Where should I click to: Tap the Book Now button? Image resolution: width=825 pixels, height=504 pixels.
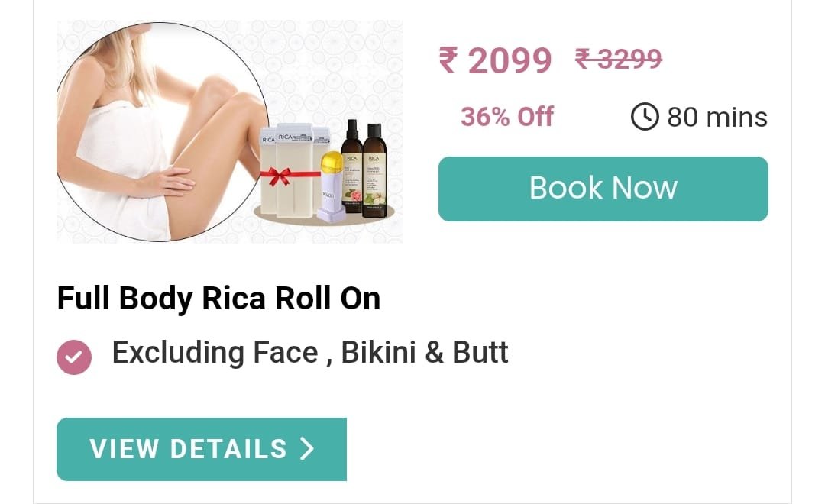click(x=603, y=189)
